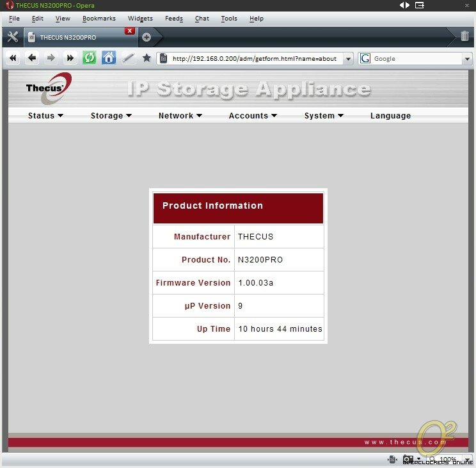Expand the Google search engine dropdown
This screenshot has height=468, width=476.
click(467, 59)
